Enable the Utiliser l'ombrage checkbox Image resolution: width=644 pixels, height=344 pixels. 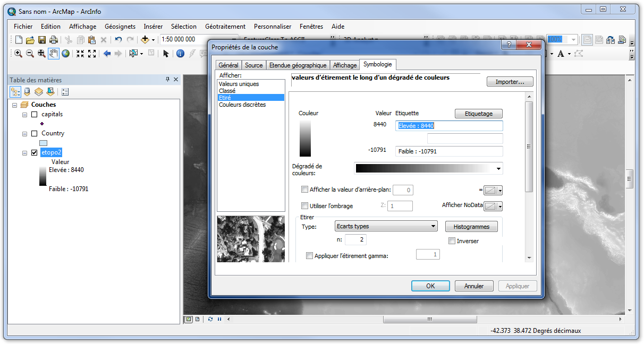coord(305,206)
